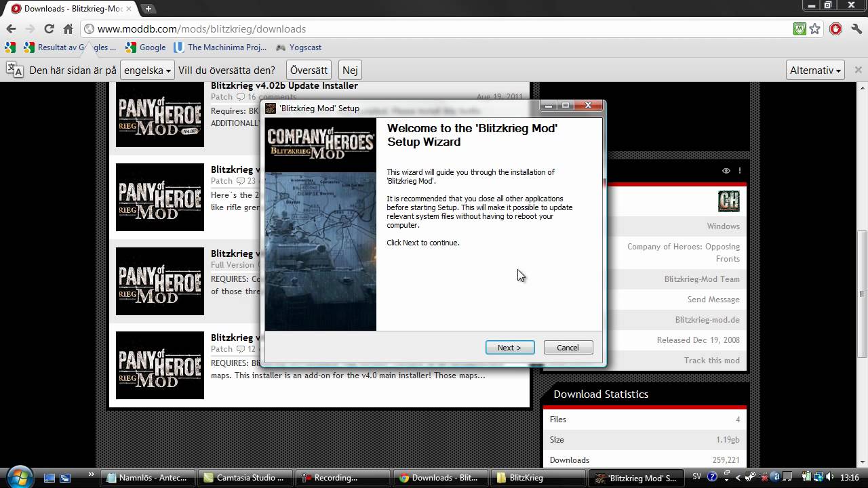Screen dimensions: 868x488
Task: Click the 'Blitzkrieg Mod' Setup taskbar item
Action: [637, 478]
